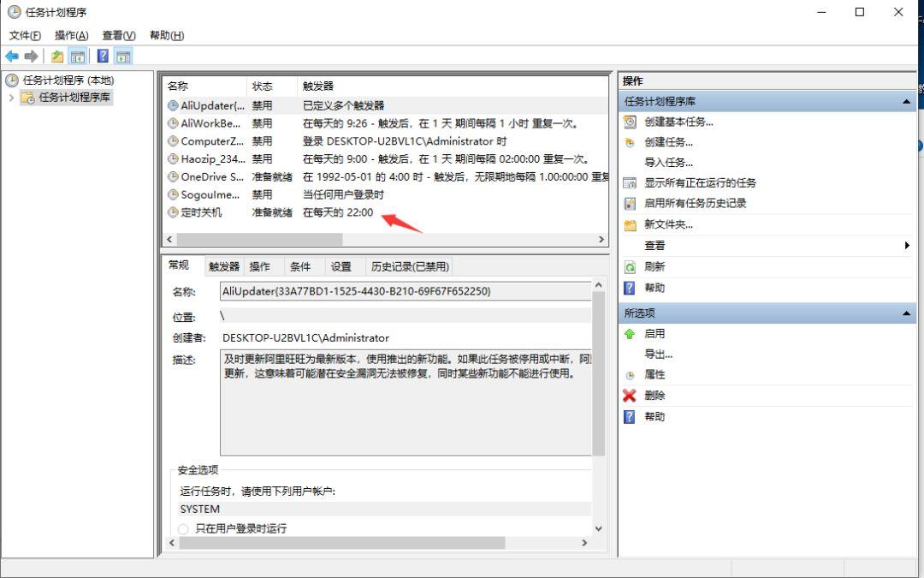Image resolution: width=924 pixels, height=578 pixels.
Task: Toggle the action pane visibility icon
Action: pyautogui.click(x=122, y=56)
